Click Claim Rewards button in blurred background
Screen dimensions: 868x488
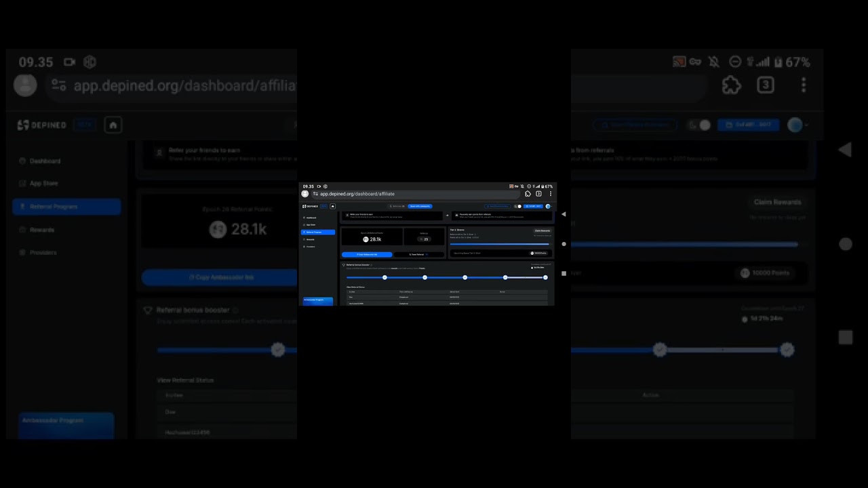(777, 202)
